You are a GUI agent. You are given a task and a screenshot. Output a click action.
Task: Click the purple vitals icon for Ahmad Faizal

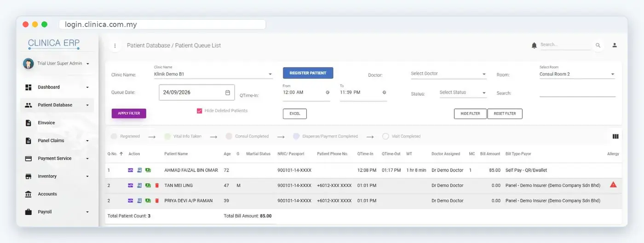click(x=131, y=170)
